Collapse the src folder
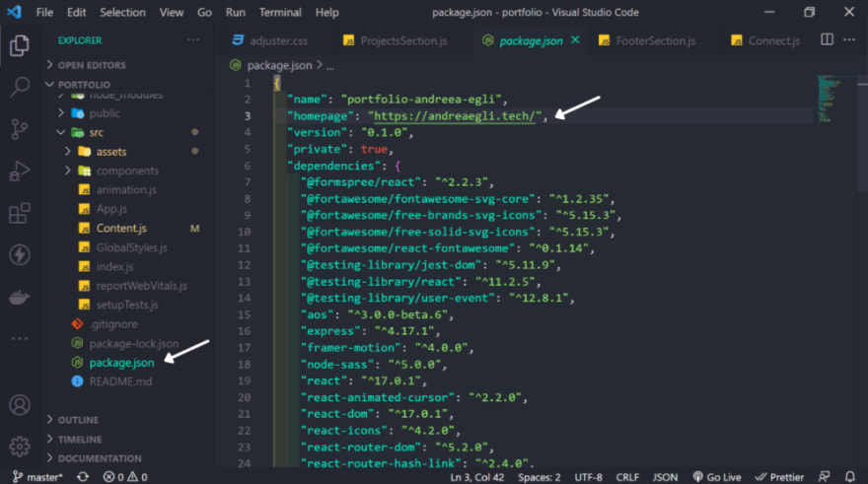Image resolution: width=868 pixels, height=484 pixels. pyautogui.click(x=97, y=132)
